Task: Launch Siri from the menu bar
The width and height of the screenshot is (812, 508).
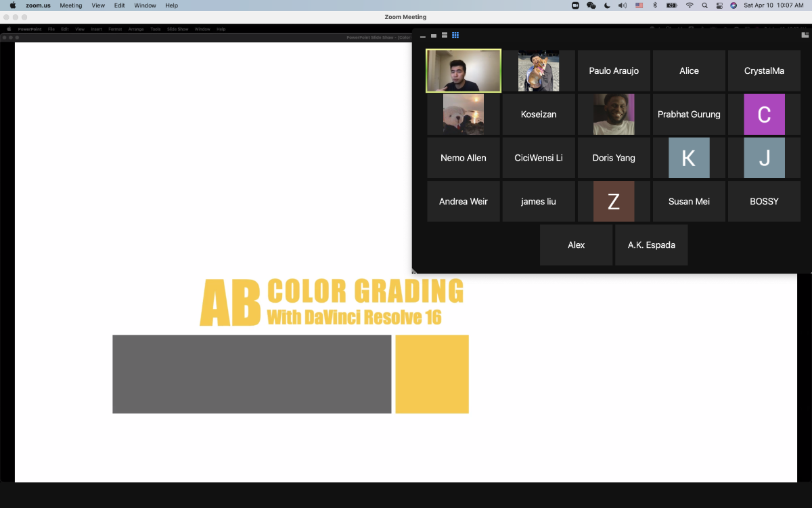Action: 734,5
